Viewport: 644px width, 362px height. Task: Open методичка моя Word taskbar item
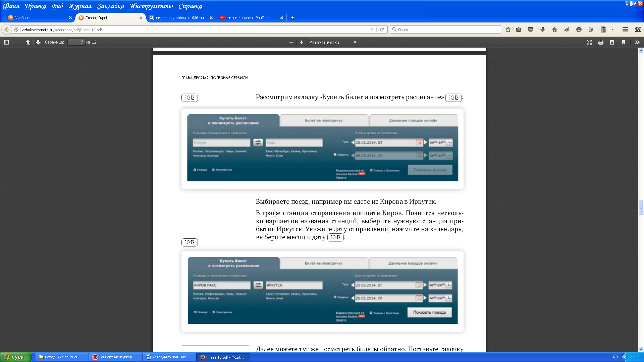pyautogui.click(x=169, y=357)
